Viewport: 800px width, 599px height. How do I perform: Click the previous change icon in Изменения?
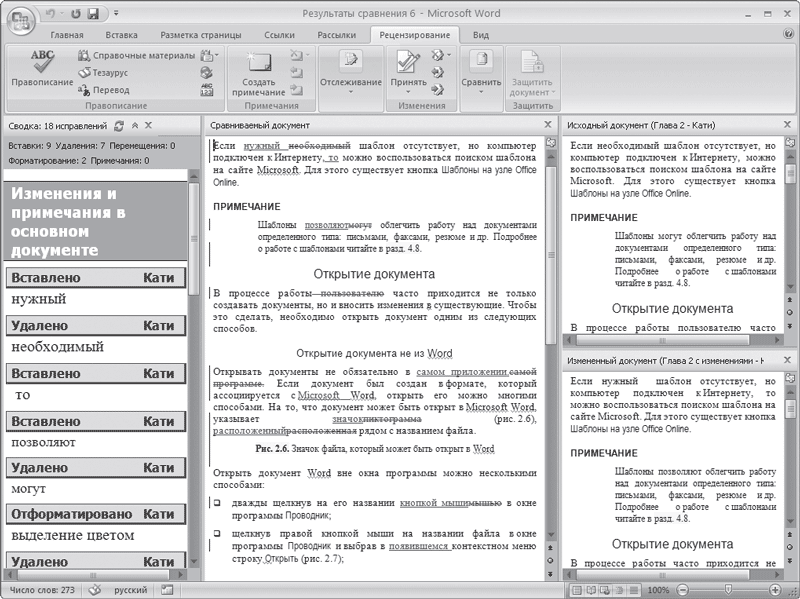(437, 72)
